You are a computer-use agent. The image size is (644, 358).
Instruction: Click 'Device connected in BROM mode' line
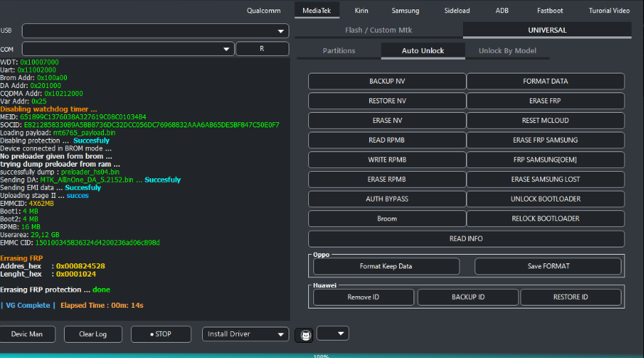55,148
